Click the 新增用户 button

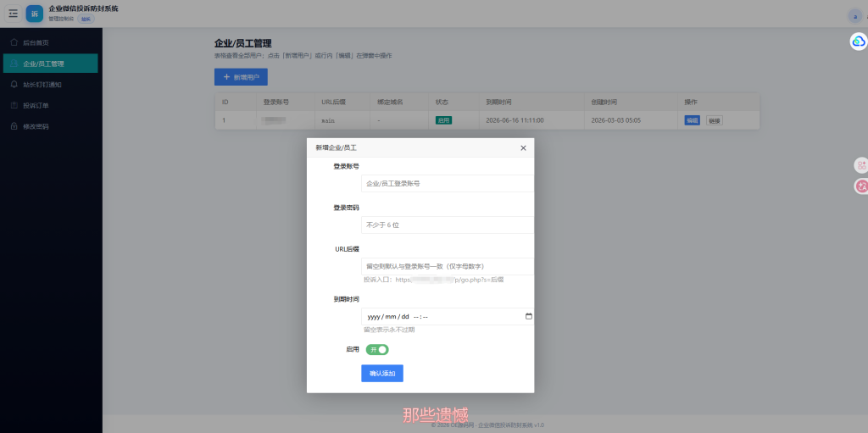pyautogui.click(x=241, y=77)
